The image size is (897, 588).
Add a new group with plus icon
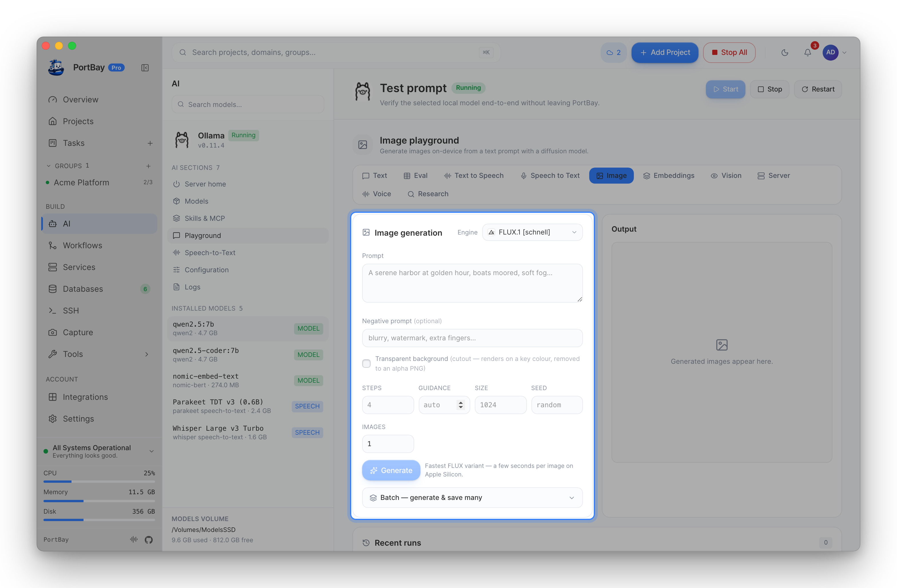click(148, 166)
